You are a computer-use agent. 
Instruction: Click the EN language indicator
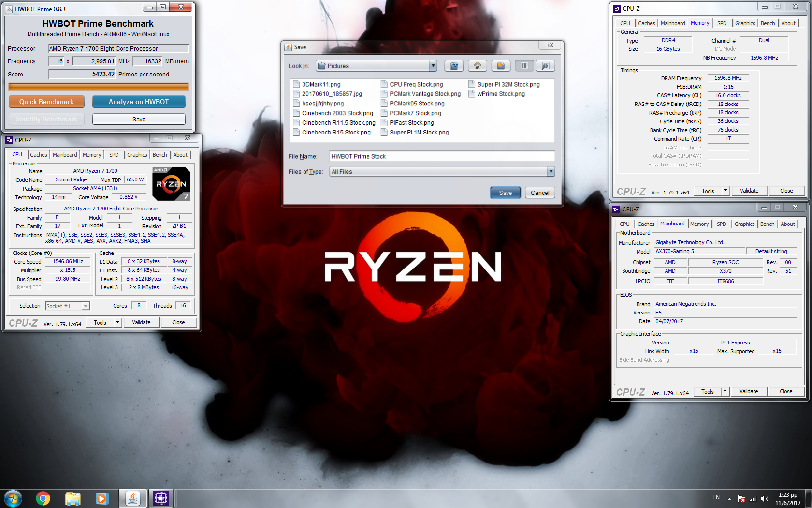point(716,497)
